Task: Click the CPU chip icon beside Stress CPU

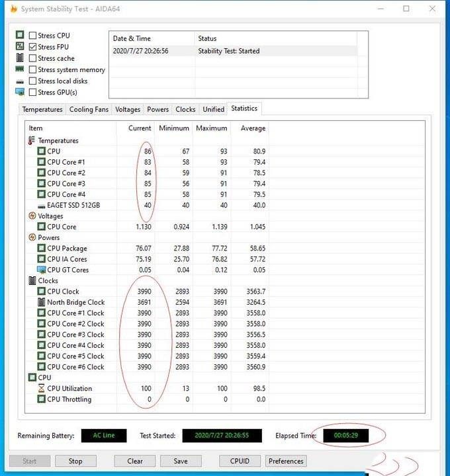Action: [20, 34]
